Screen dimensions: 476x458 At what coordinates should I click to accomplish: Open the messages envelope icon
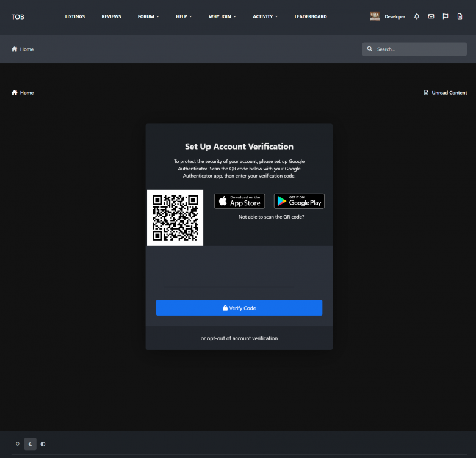click(x=431, y=16)
